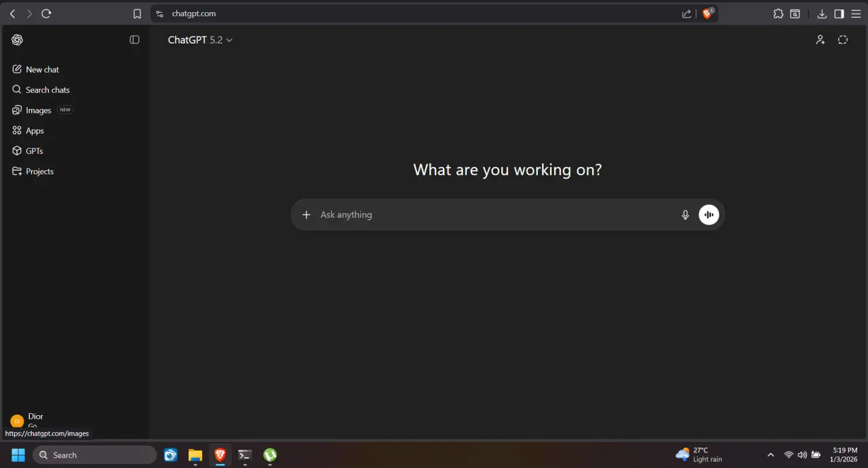The height and width of the screenshot is (468, 868).
Task: Click the microphone dictate icon
Action: pos(686,214)
